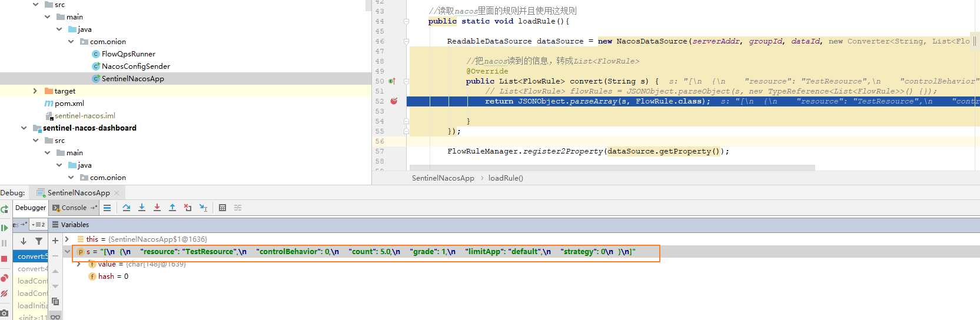Collapse the src folder under sentinel-nacos-dashboard
This screenshot has width=980, height=320.
click(35, 140)
